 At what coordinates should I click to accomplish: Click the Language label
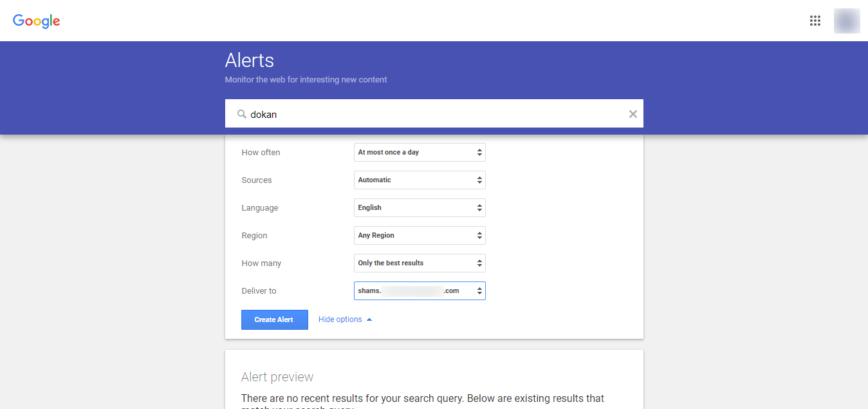(x=260, y=208)
